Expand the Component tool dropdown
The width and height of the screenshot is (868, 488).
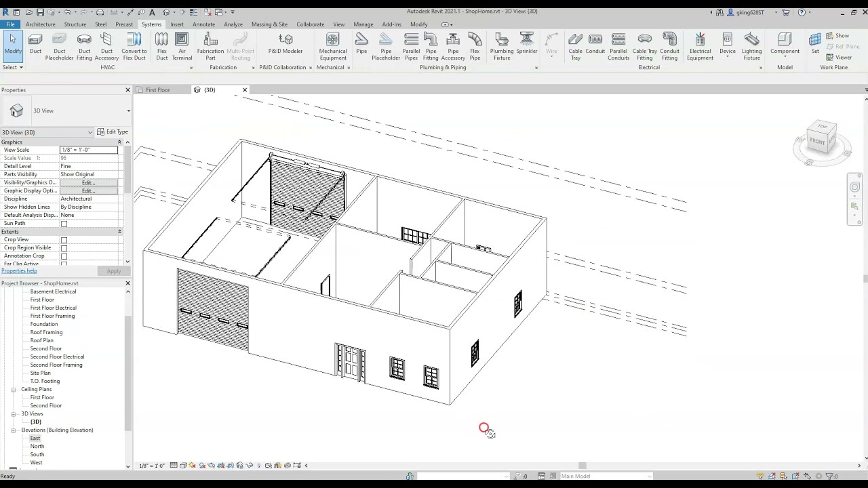tap(785, 57)
